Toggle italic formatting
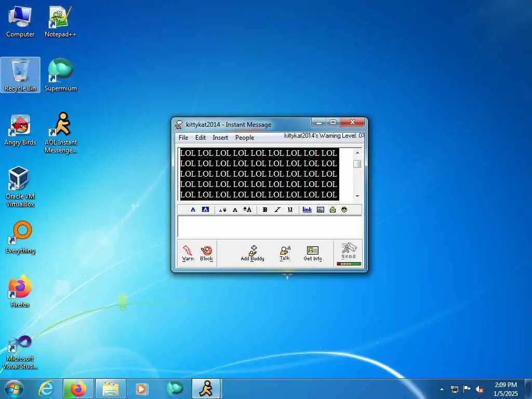Image resolution: width=532 pixels, height=399 pixels. point(277,210)
